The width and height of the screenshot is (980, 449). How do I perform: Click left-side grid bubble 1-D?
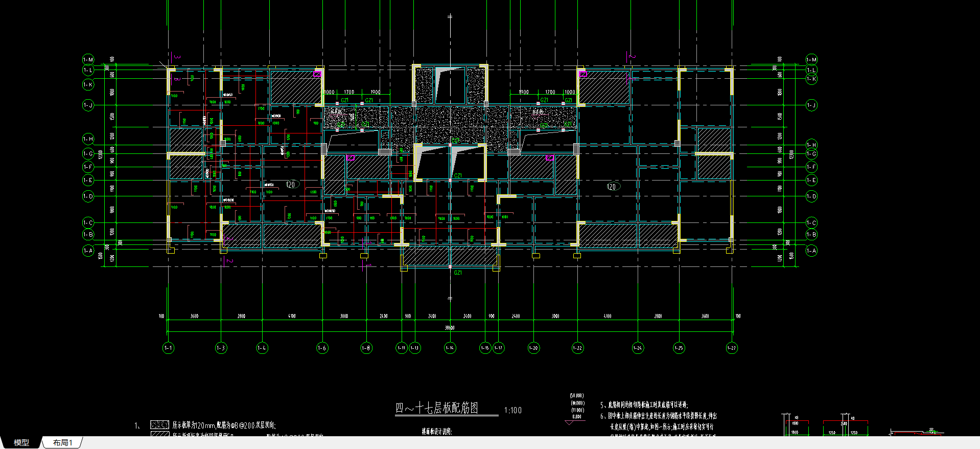pos(88,196)
